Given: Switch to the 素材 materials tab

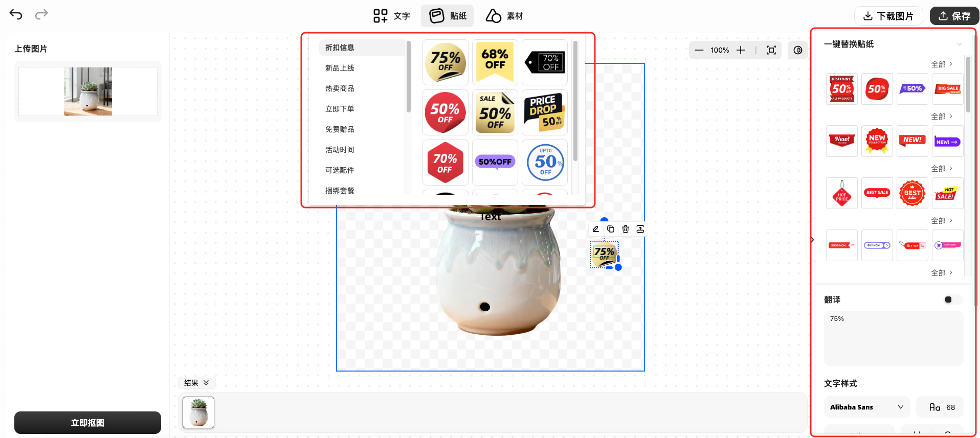Looking at the screenshot, I should point(504,16).
